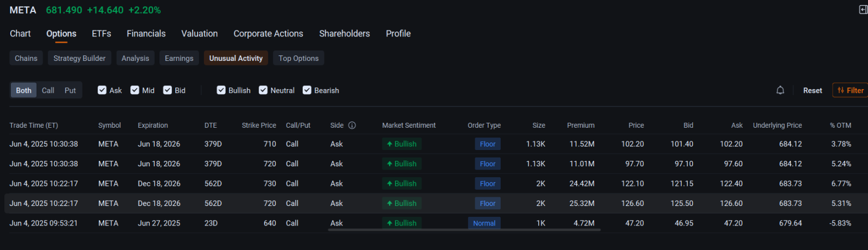Click the Market Sentiment column header
Image resolution: width=868 pixels, height=250 pixels.
(x=409, y=125)
